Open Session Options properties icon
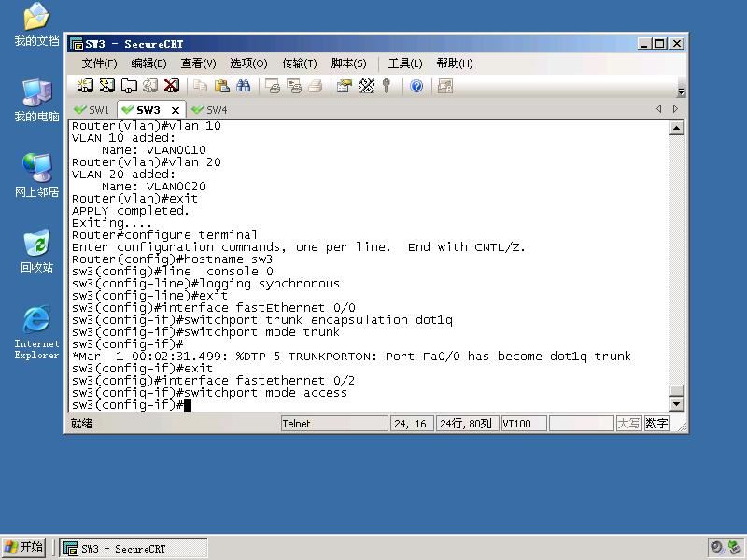The width and height of the screenshot is (747, 560). (344, 86)
